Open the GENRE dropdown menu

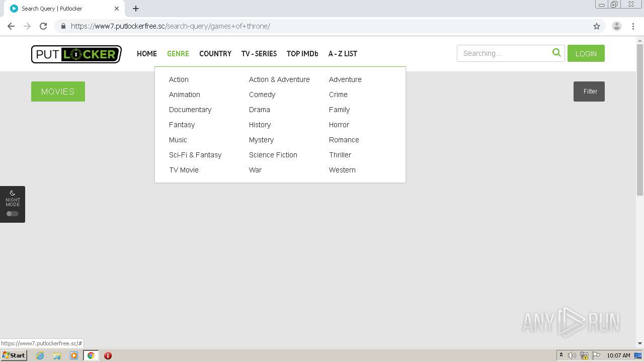pos(178,54)
